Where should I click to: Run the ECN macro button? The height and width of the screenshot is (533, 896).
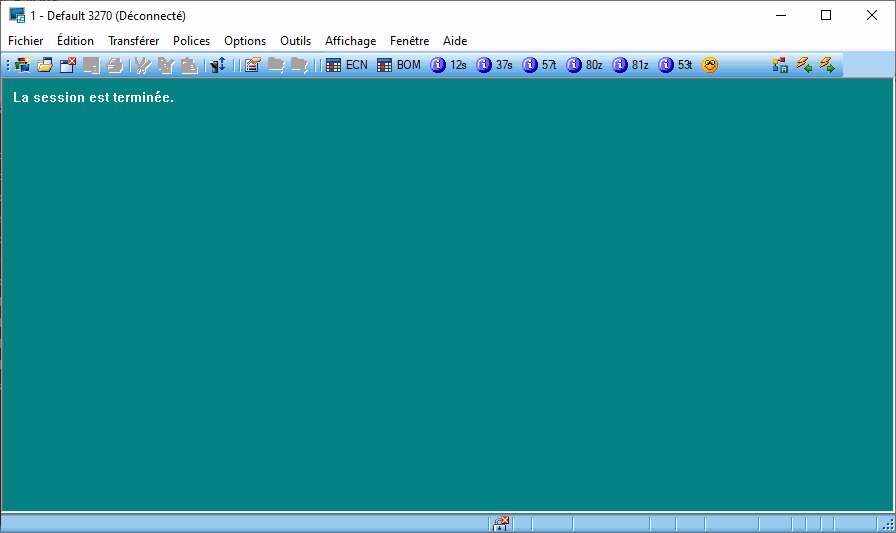click(347, 65)
